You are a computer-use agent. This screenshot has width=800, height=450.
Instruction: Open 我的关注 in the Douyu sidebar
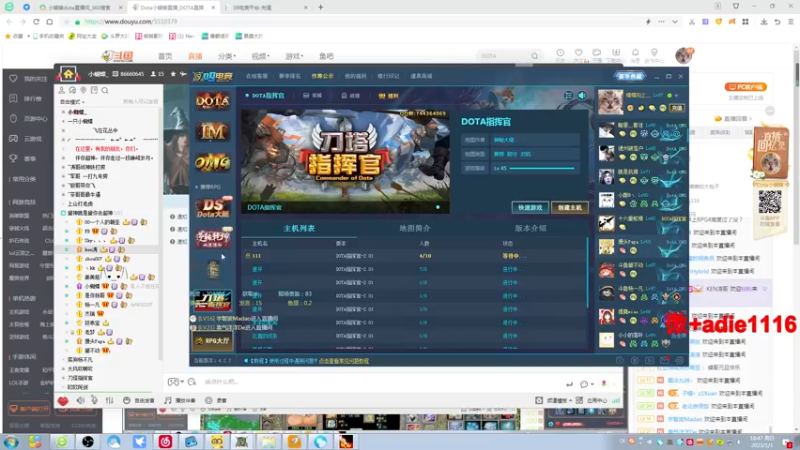[29, 79]
